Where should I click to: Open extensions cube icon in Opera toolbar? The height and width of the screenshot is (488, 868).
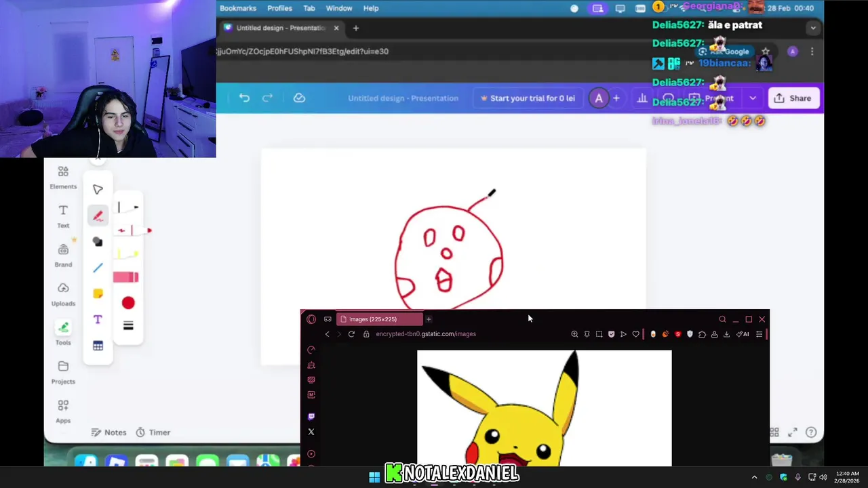click(702, 334)
